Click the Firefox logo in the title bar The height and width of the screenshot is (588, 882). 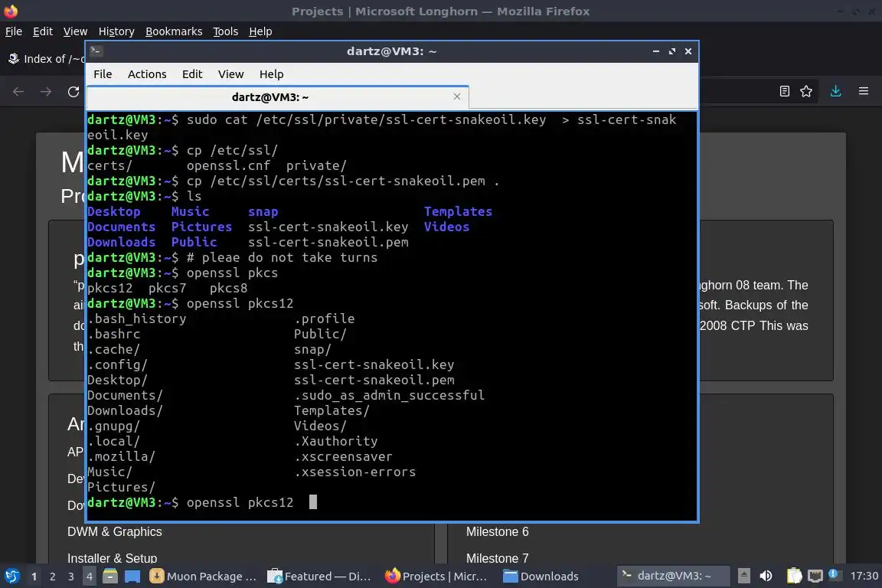(11, 11)
